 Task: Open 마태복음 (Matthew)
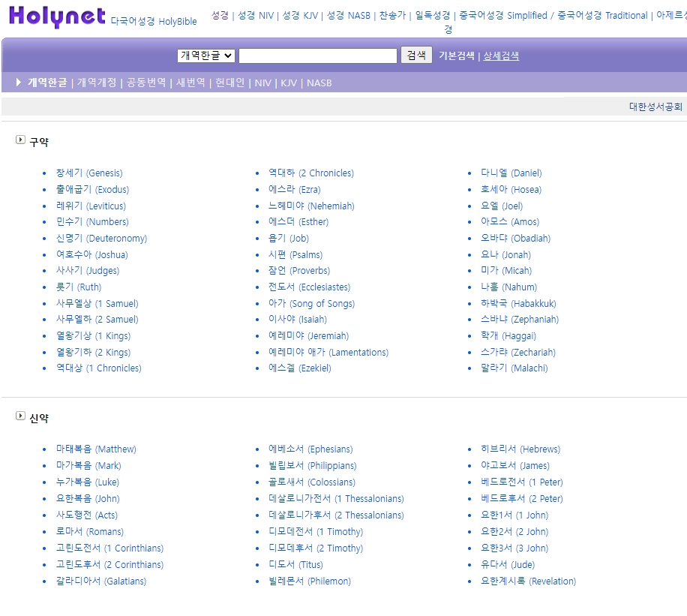click(x=97, y=449)
